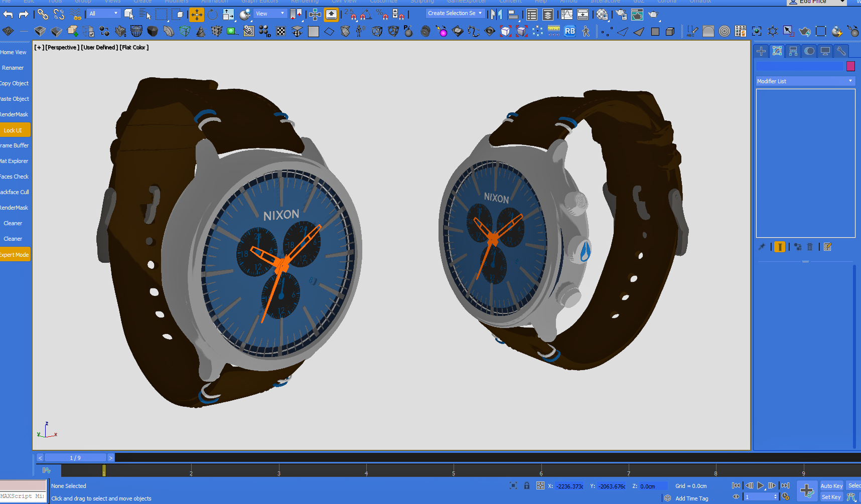Open the Curve Editor from the toolbar
This screenshot has width=861, height=504.
pyautogui.click(x=566, y=15)
